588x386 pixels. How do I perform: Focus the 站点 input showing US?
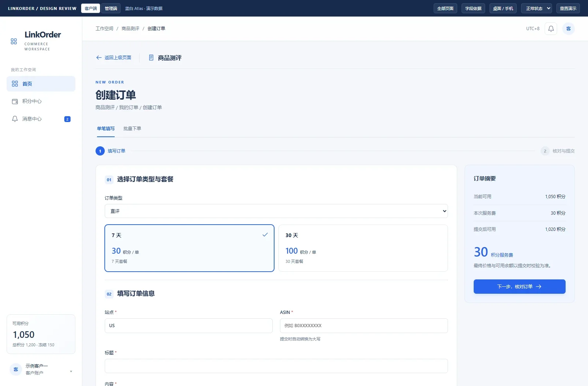pos(189,326)
